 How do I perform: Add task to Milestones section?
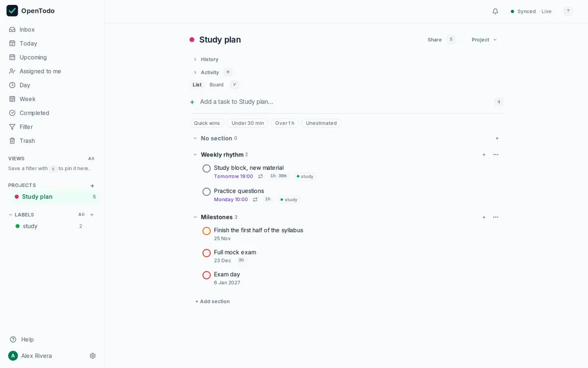click(x=484, y=217)
